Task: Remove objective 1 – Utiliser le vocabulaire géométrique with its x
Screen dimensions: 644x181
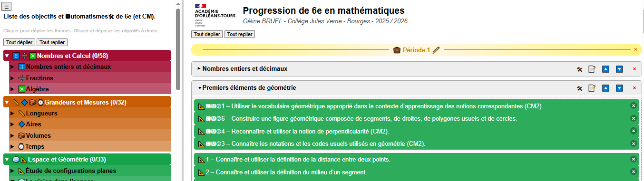Action: pos(634,106)
